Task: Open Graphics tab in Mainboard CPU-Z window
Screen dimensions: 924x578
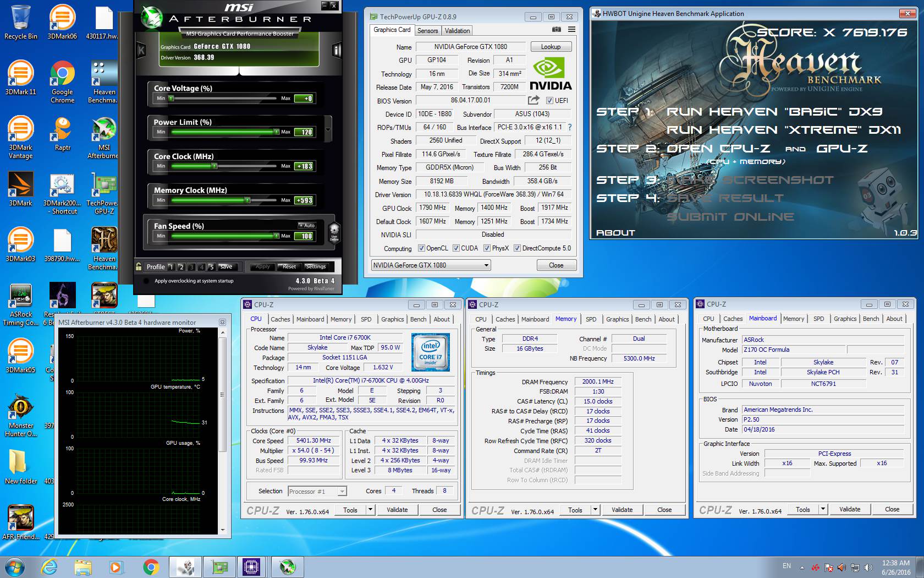Action: point(845,319)
